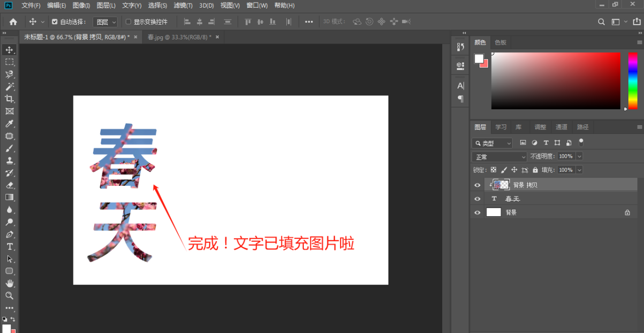
Task: Open the Paragraph panel icon
Action: coord(460,99)
